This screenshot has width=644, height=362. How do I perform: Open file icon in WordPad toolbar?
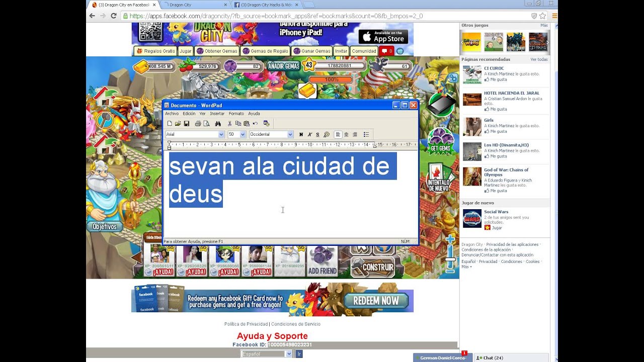[x=178, y=124]
